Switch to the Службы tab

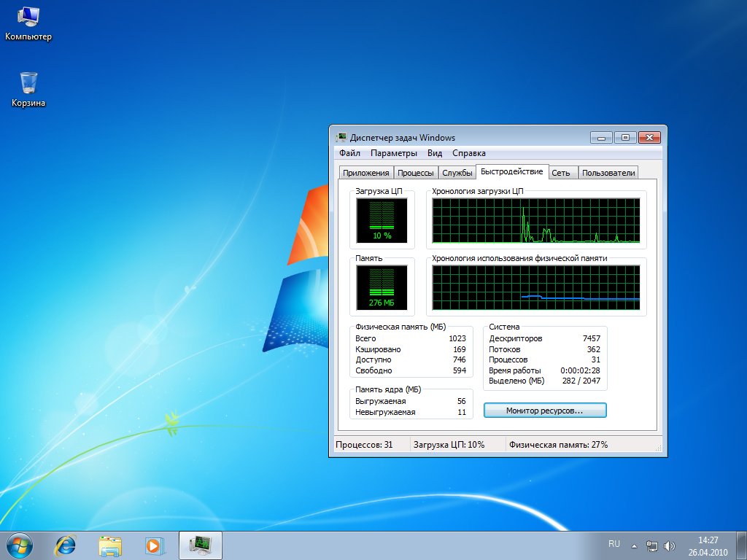coord(457,173)
